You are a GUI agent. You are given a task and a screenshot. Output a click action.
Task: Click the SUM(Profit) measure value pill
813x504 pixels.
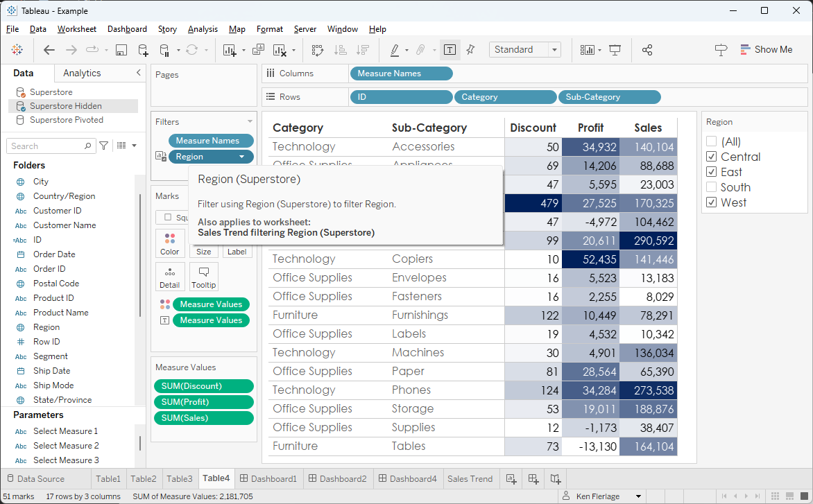coord(204,402)
